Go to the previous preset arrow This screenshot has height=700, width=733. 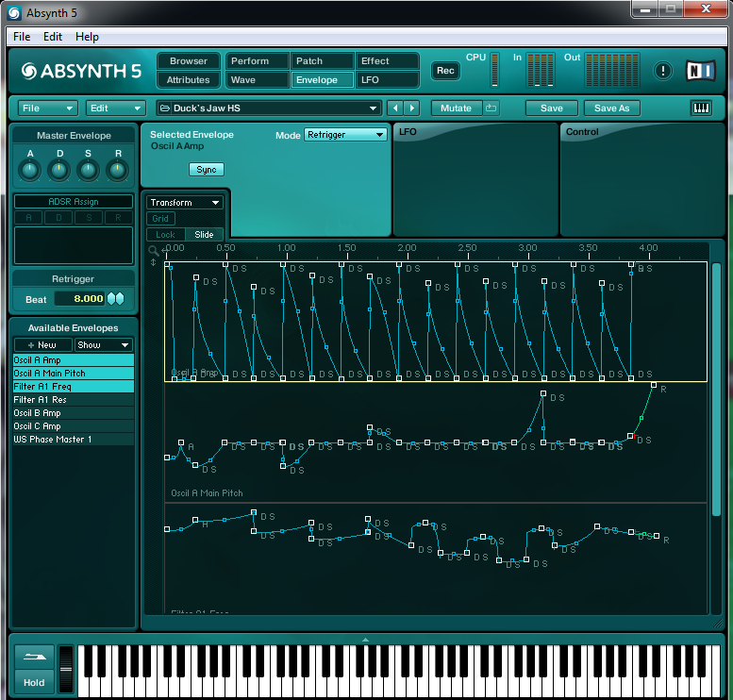pos(395,108)
